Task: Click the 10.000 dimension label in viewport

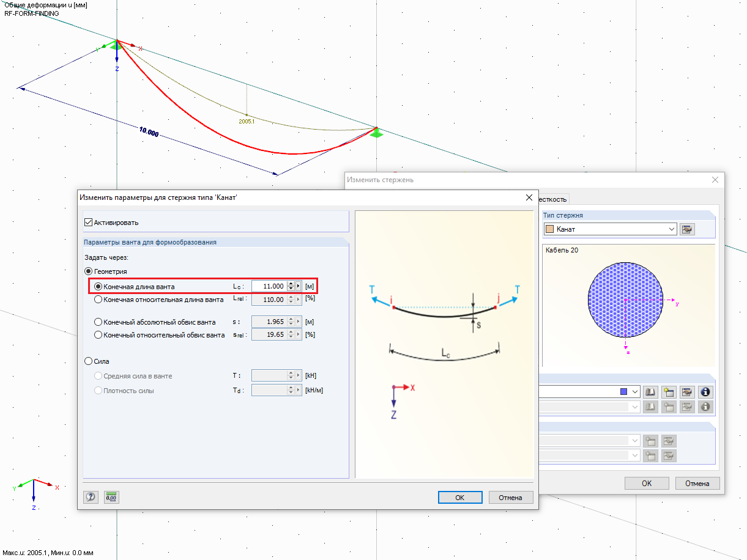Action: click(x=149, y=132)
